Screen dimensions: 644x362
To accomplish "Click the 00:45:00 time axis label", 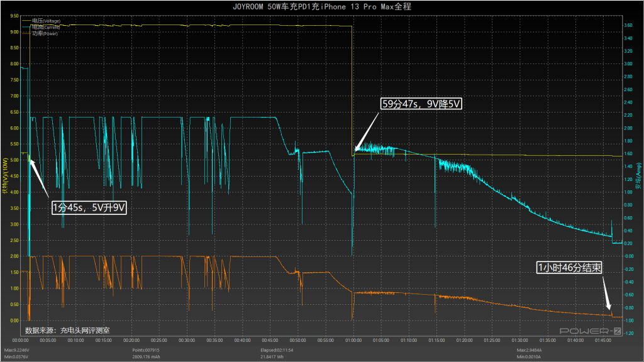I will click(270, 340).
